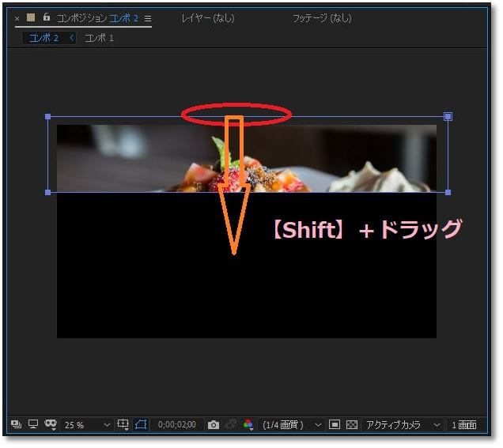This screenshot has width=503, height=448.
Task: Toggle the composition panel lock icon
Action: (x=47, y=17)
